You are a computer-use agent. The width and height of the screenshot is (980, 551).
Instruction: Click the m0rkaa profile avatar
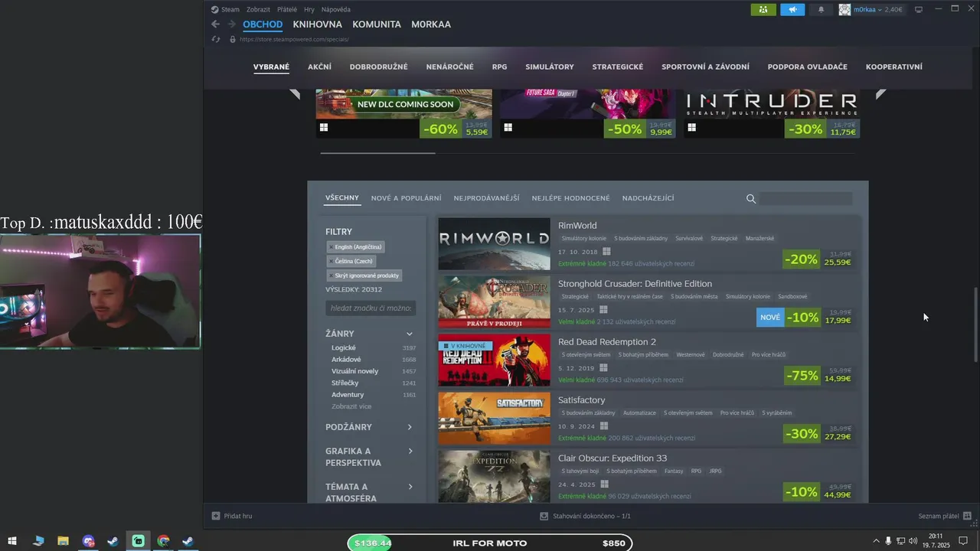tap(844, 9)
